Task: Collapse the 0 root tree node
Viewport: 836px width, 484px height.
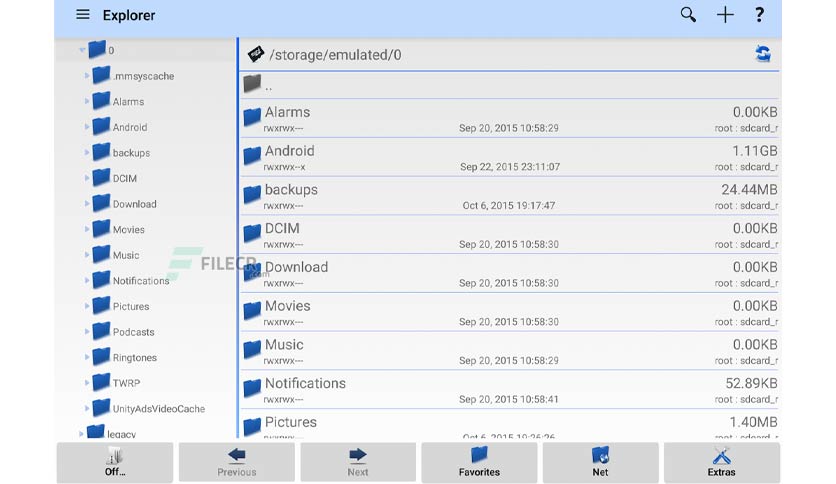Action: point(82,50)
